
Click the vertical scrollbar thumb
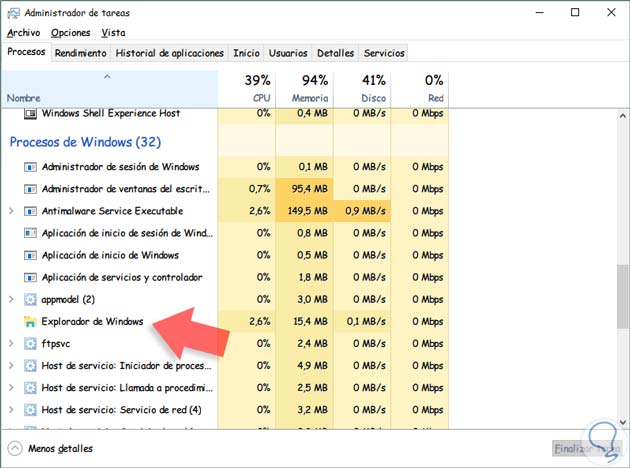pos(623,297)
